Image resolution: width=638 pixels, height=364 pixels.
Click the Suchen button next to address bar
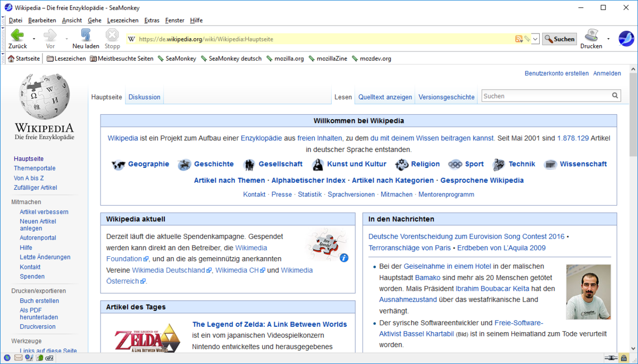pos(559,39)
